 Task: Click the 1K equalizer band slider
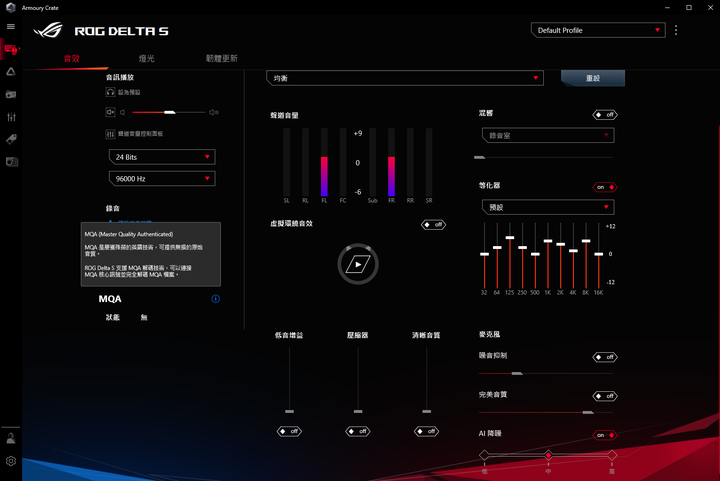(548, 255)
